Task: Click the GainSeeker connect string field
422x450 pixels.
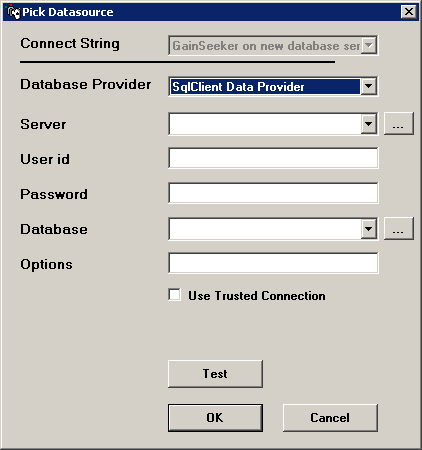Action: pos(266,45)
